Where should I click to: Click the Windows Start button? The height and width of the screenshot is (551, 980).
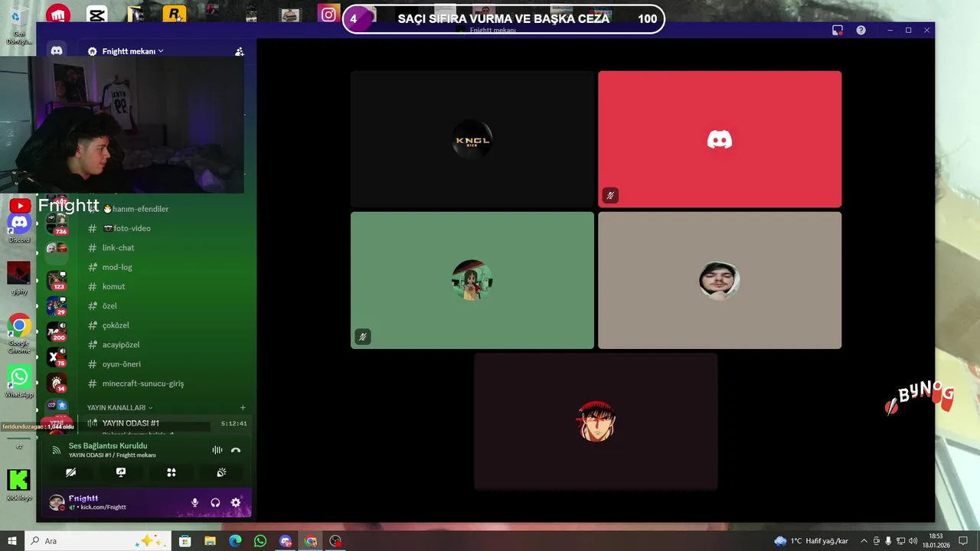(12, 541)
